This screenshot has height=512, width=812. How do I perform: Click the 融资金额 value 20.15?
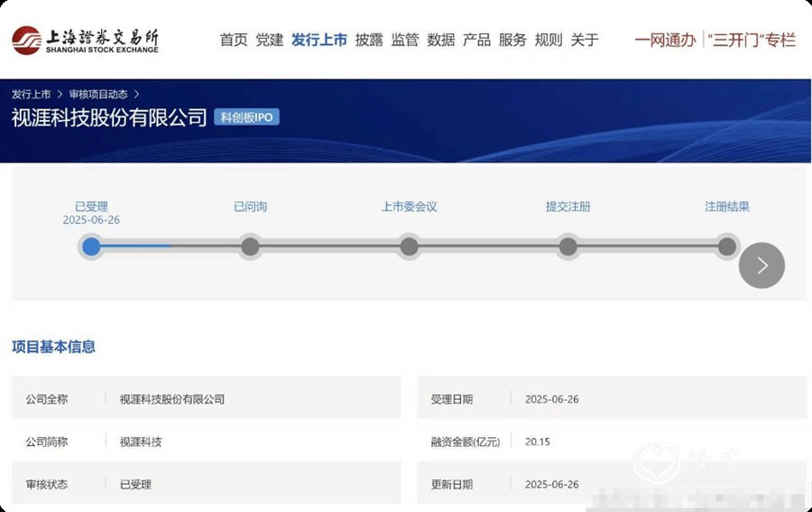(538, 442)
